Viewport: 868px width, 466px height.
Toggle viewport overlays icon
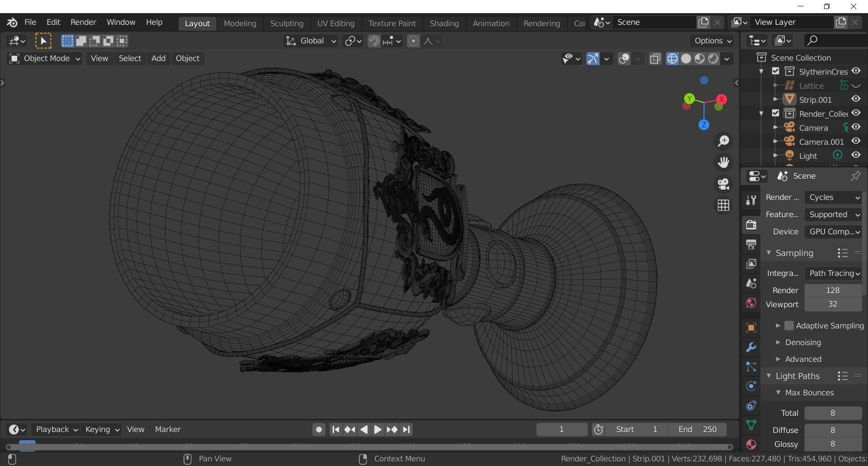(624, 59)
